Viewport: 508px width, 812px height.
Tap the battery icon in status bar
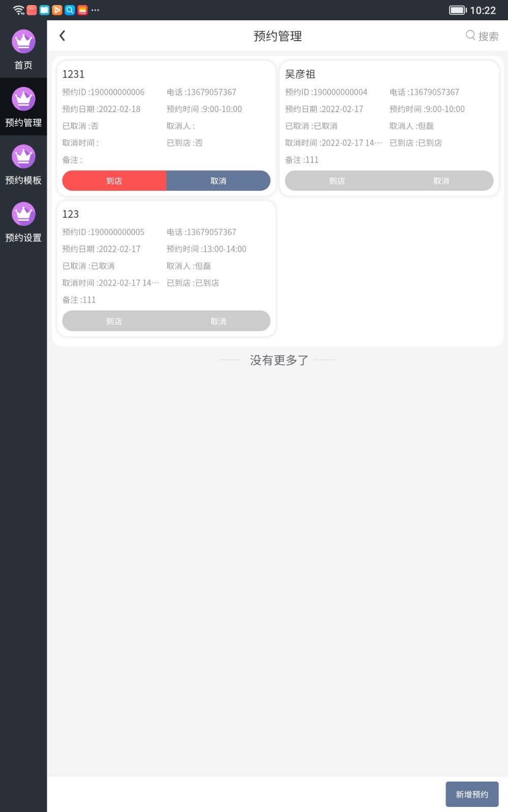tap(458, 10)
